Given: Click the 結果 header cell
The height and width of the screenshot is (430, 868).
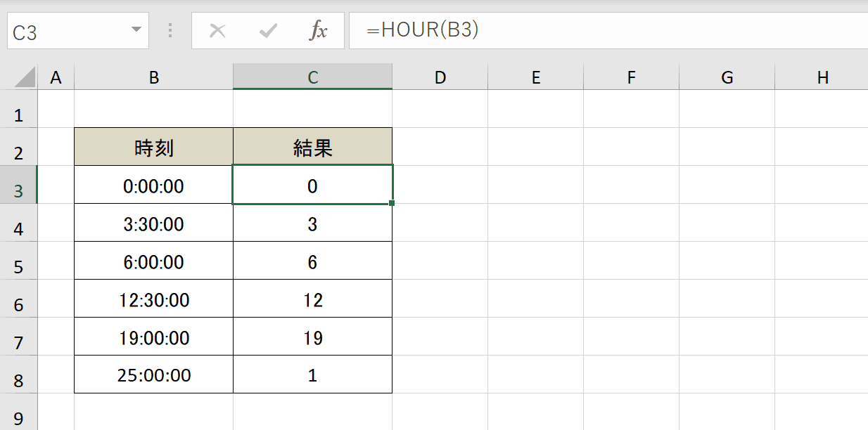Looking at the screenshot, I should (312, 147).
